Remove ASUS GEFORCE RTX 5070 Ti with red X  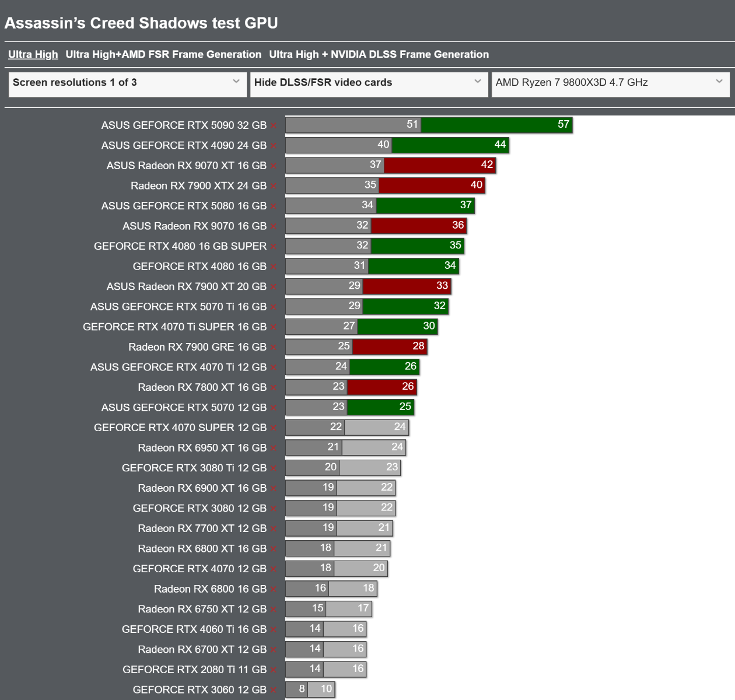coord(273,307)
